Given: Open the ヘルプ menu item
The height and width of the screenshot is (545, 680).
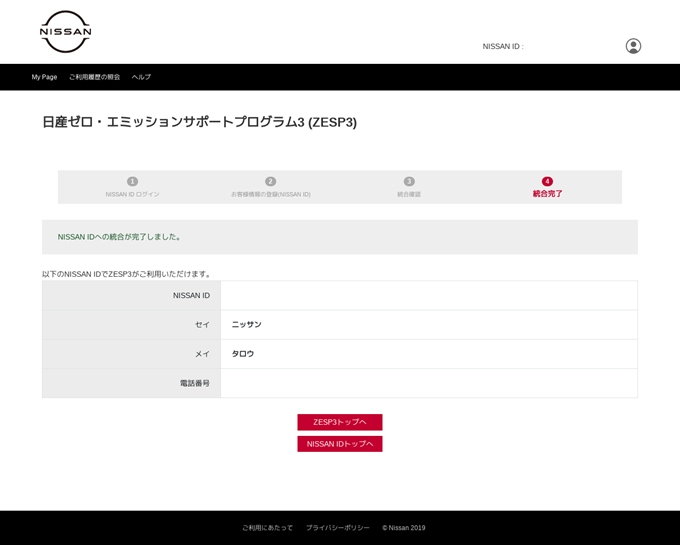Looking at the screenshot, I should click(x=141, y=77).
